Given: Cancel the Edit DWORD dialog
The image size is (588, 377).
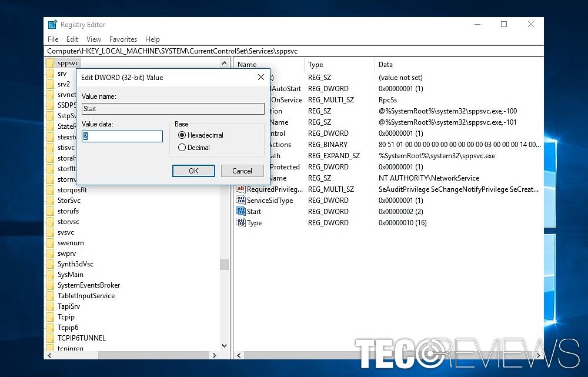Looking at the screenshot, I should tap(242, 171).
